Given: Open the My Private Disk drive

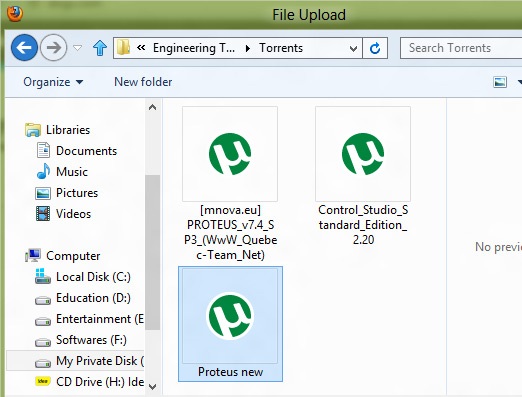Looking at the screenshot, I should [100, 361].
